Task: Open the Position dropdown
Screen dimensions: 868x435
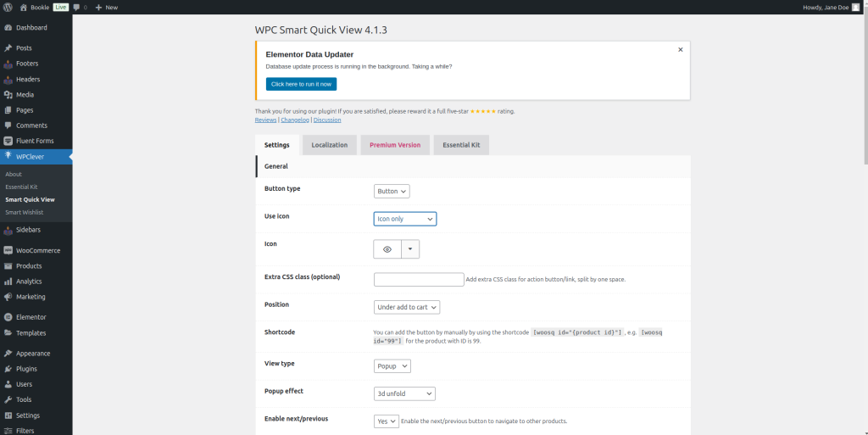Action: click(x=407, y=307)
